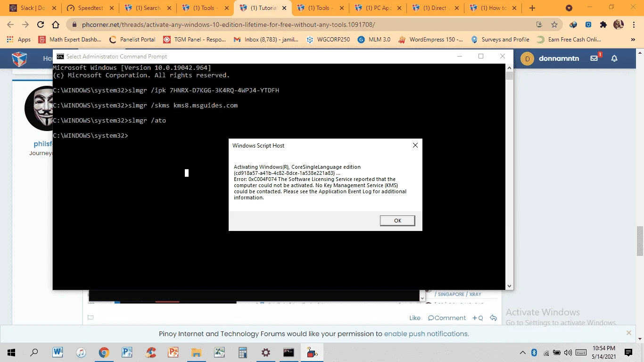Open the Panelist Portal bookmark
The image size is (644, 362).
tap(132, 40)
